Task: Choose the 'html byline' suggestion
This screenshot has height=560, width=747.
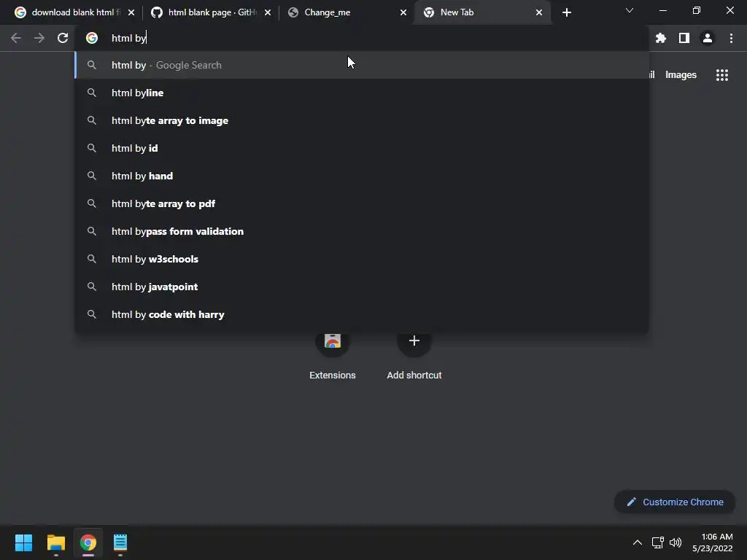Action: [361, 93]
